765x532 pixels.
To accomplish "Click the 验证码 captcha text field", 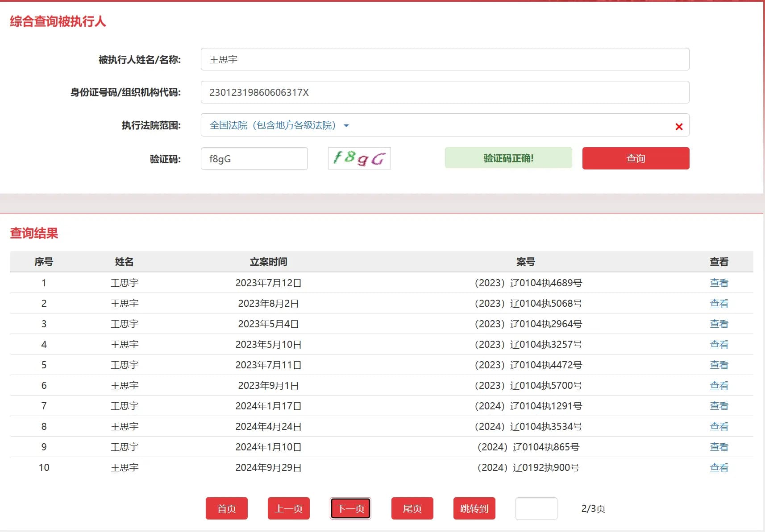I will point(254,158).
